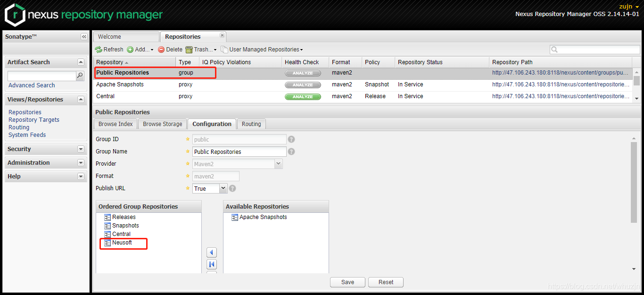The height and width of the screenshot is (295, 644).
Task: Open User Managed Repositories filter dropdown
Action: [262, 50]
